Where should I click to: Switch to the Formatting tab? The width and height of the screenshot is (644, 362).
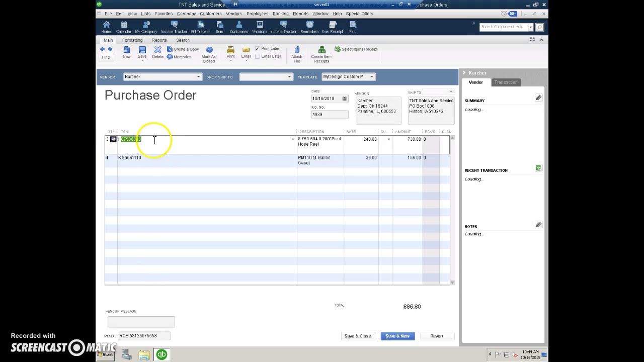[x=132, y=40]
